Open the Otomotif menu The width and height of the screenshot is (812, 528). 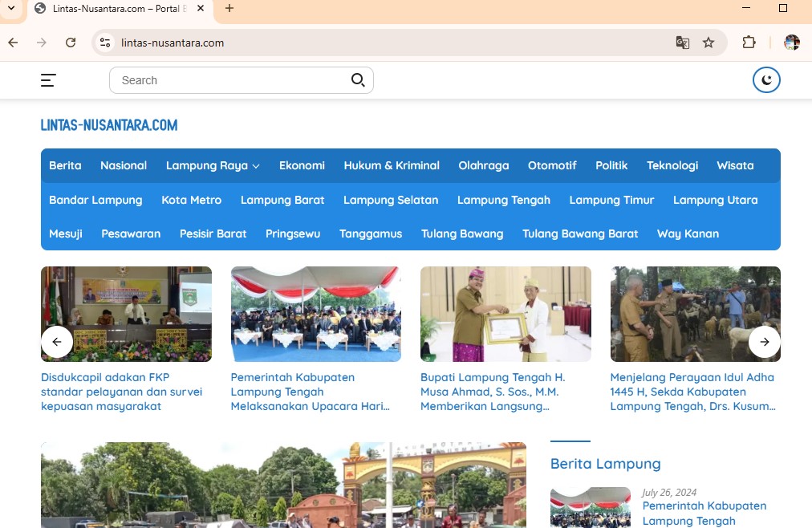click(x=552, y=165)
